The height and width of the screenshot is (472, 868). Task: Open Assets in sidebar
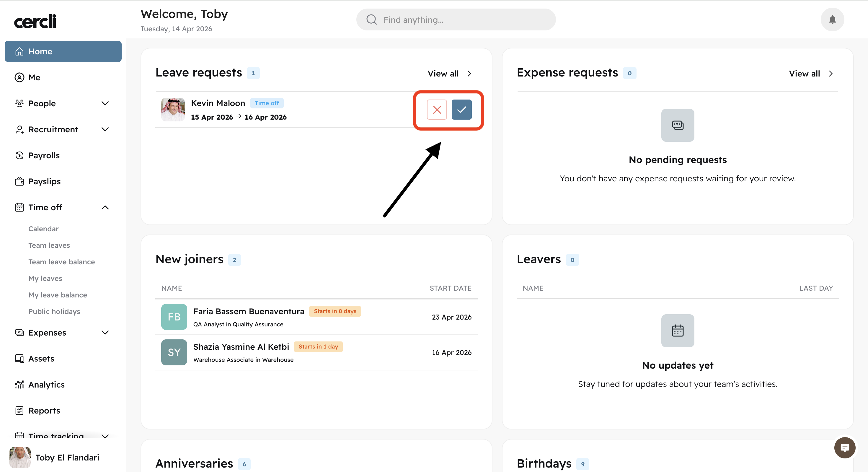tap(41, 359)
